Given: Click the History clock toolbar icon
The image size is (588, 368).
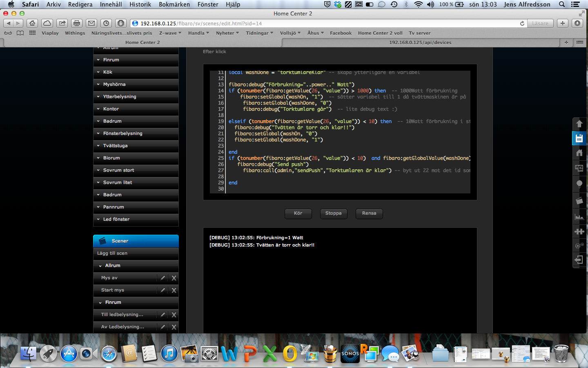Looking at the screenshot, I should pyautogui.click(x=106, y=23).
